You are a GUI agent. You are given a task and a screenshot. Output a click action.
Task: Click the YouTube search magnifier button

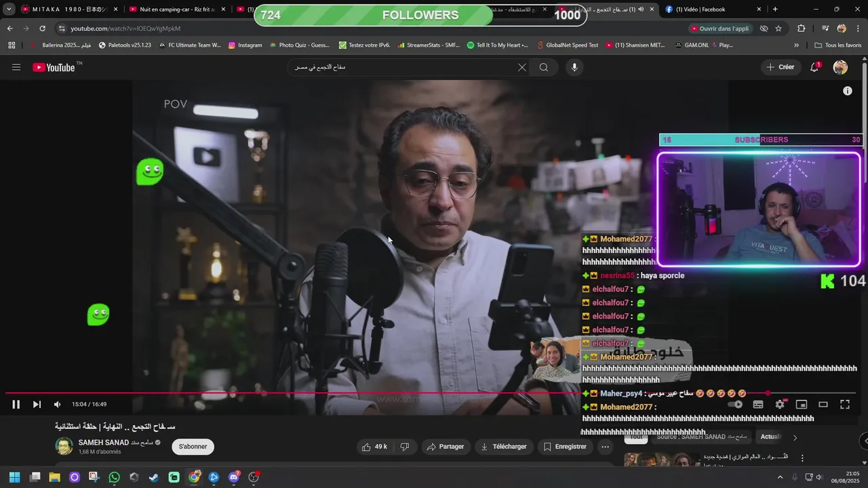coord(544,67)
